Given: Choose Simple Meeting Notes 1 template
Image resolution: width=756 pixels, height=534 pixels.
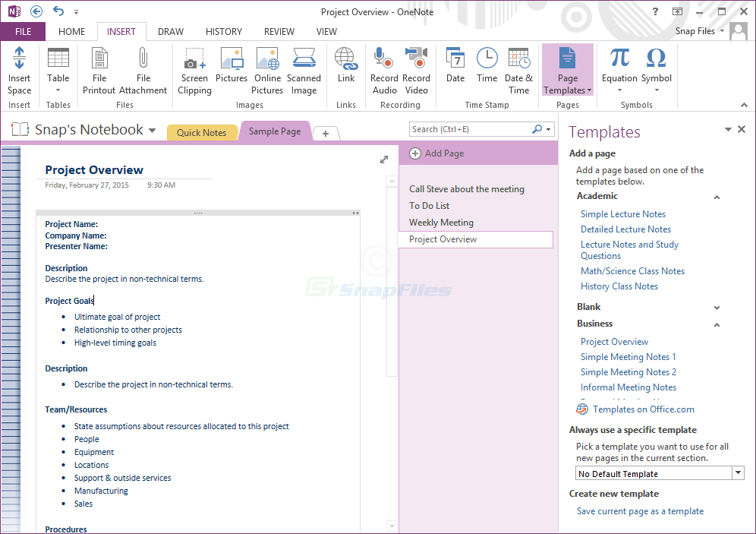Looking at the screenshot, I should pos(628,357).
